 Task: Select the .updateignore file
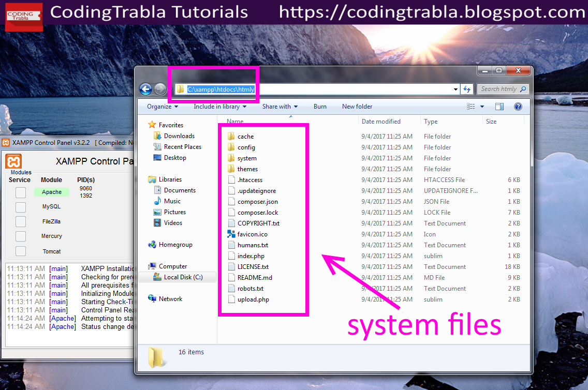(257, 191)
